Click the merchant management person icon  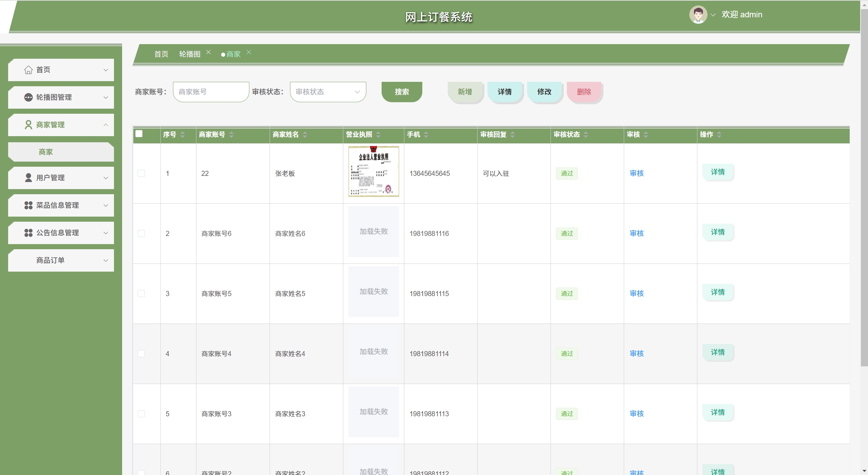click(28, 125)
